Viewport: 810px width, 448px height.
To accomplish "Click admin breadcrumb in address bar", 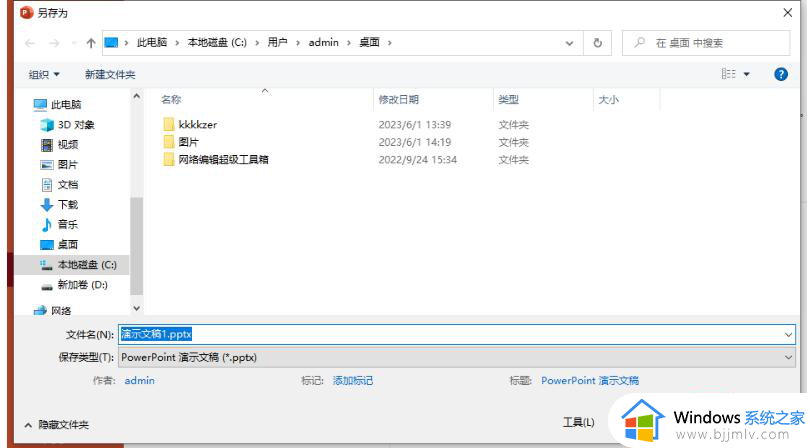I will 323,43.
